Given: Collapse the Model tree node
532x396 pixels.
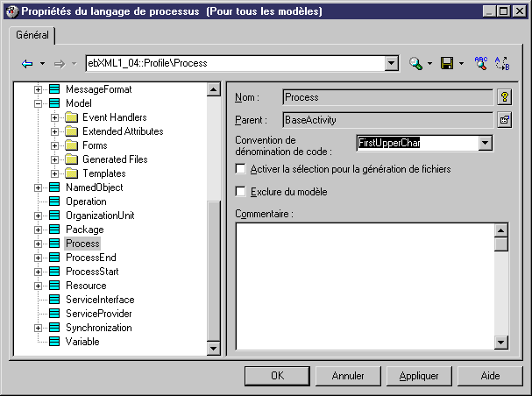Looking at the screenshot, I should point(38,103).
